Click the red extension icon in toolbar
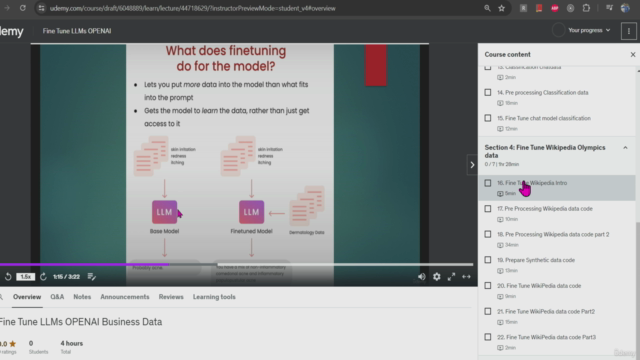 [x=539, y=8]
